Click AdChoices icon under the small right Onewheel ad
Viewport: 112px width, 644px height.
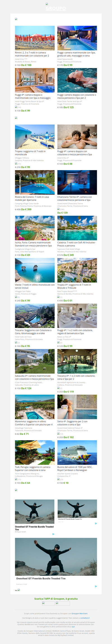coord(96,524)
